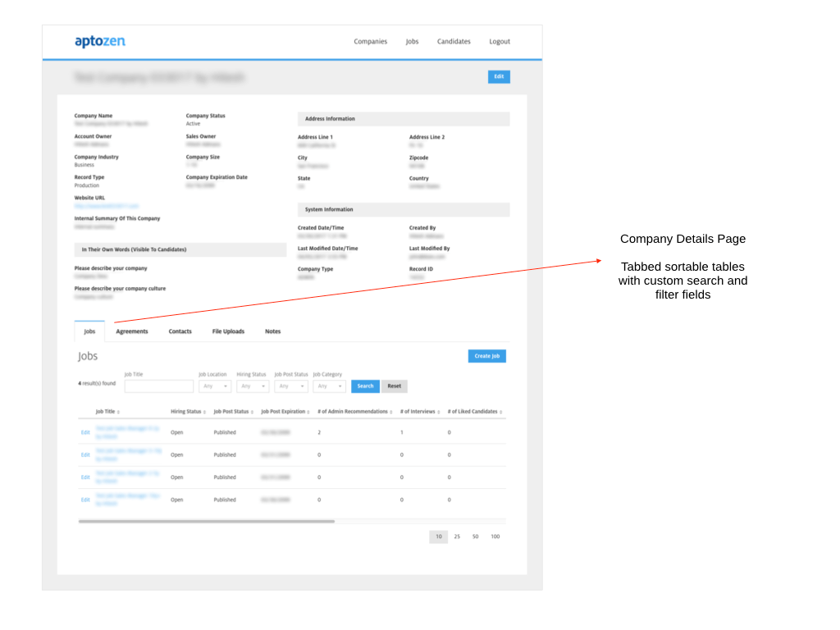Image resolution: width=840 pixels, height=630 pixels.
Task: Focus the Job Title search field
Action: tap(159, 386)
